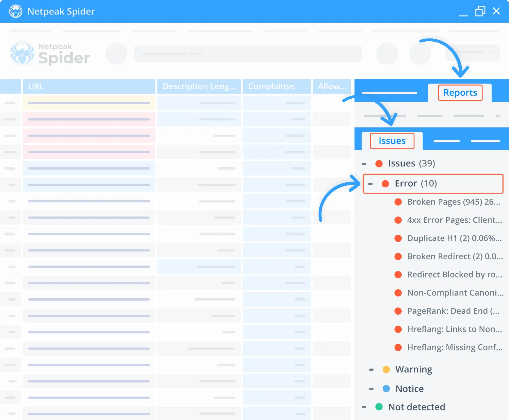Open the Reports tab
Screen dimensions: 509x420
460,93
